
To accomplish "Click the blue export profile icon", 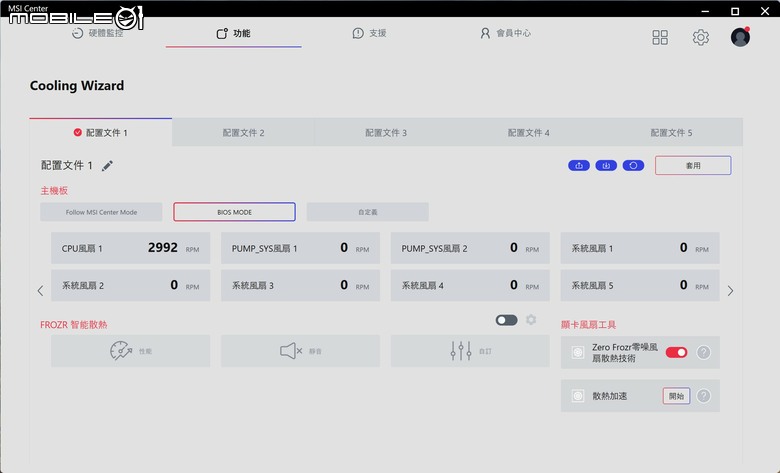I will 579,166.
